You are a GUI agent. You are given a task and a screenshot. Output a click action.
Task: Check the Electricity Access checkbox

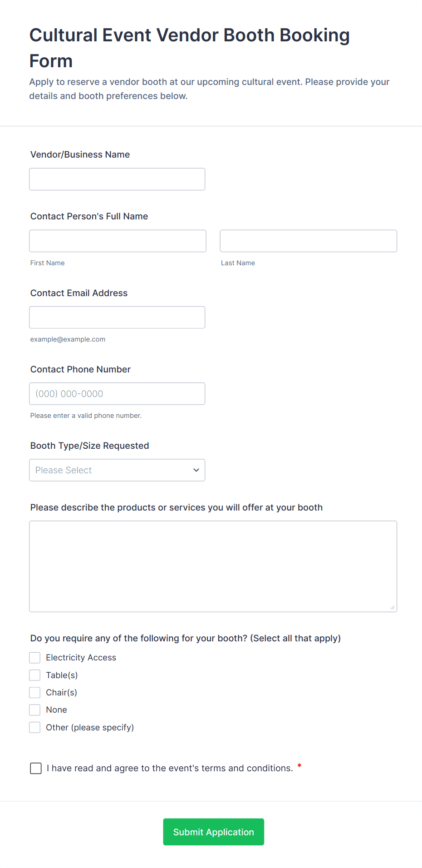click(x=35, y=658)
